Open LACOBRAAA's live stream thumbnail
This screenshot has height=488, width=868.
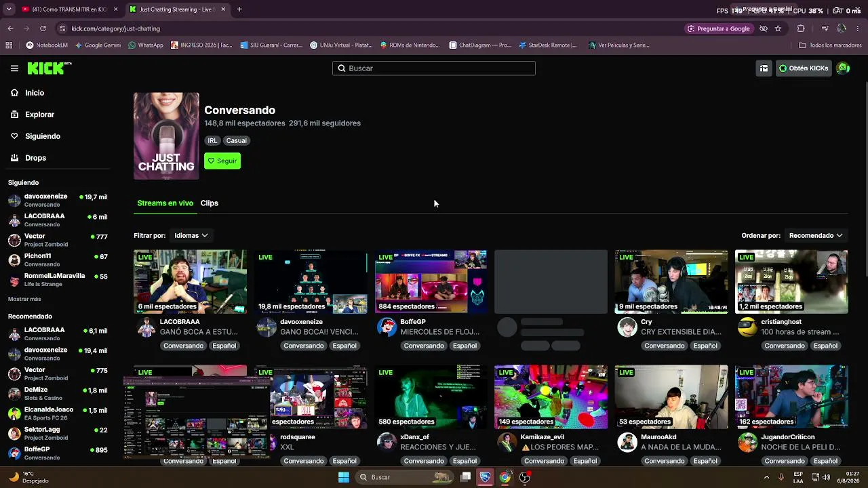click(x=190, y=282)
